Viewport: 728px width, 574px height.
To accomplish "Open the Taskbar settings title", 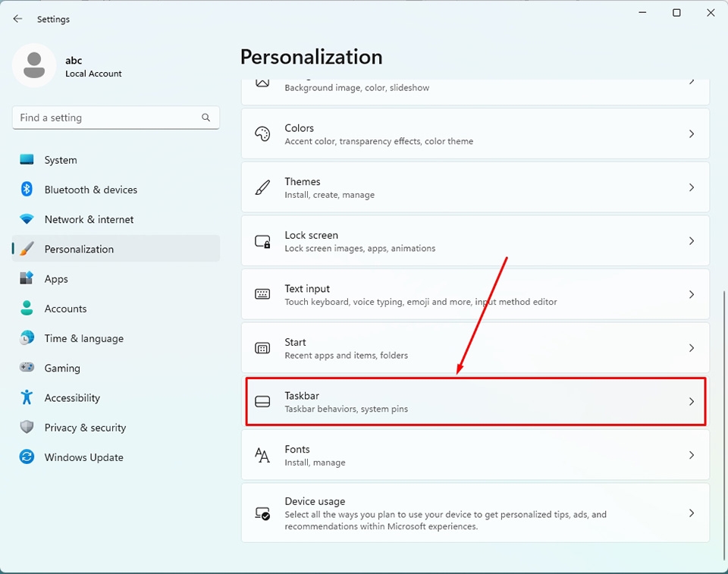I will [302, 396].
